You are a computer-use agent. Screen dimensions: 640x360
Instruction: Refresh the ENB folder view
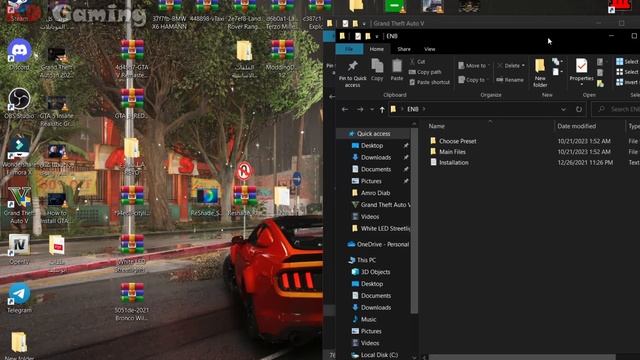point(579,109)
